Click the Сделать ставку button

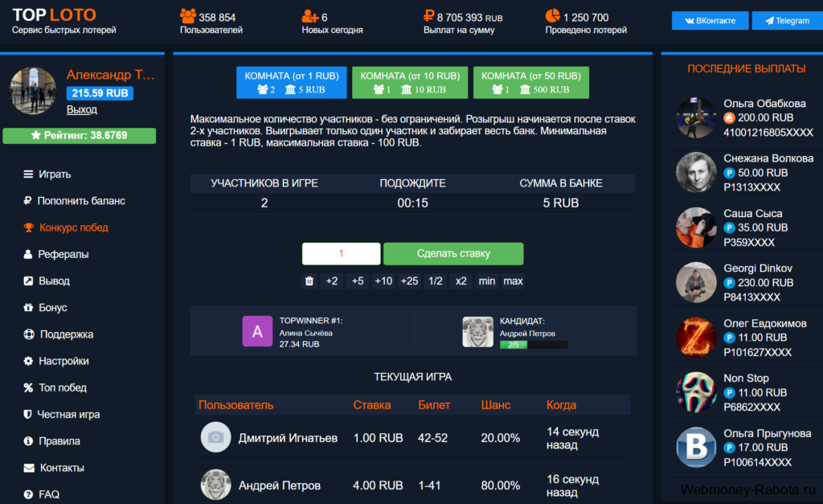pyautogui.click(x=453, y=253)
